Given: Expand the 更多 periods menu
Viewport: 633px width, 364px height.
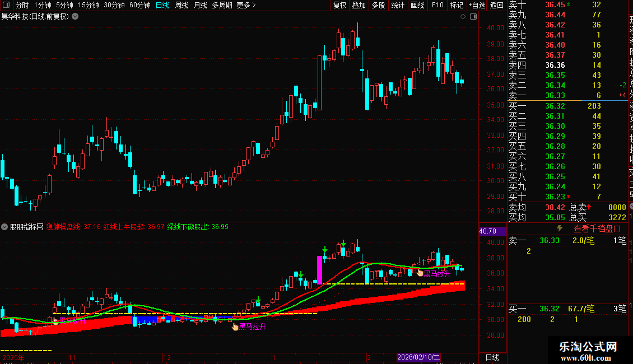Looking at the screenshot, I should point(246,5).
